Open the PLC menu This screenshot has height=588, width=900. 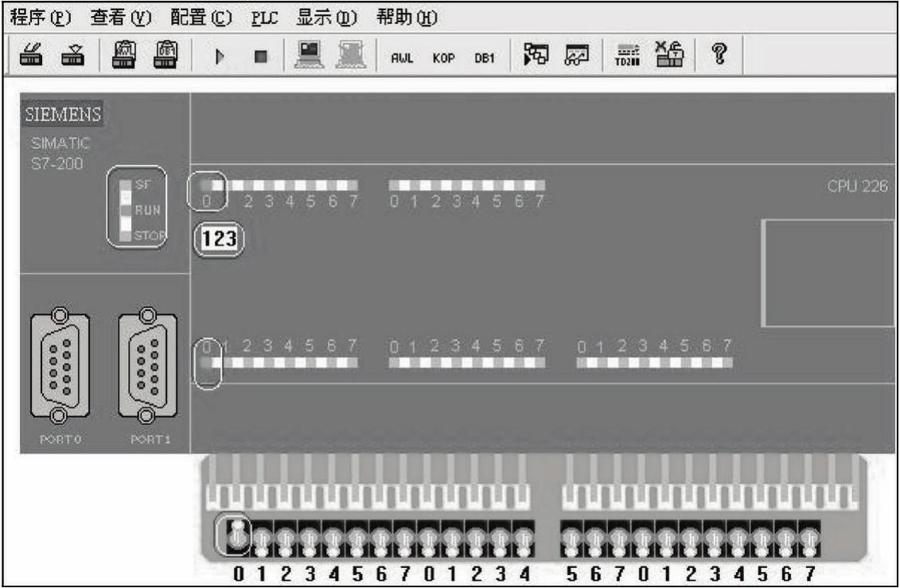pos(265,18)
